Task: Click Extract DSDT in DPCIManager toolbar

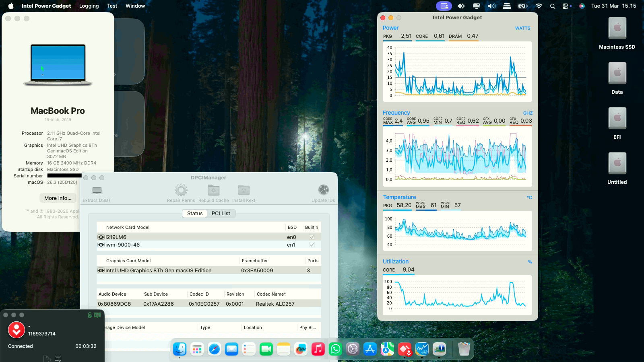Action: tap(97, 193)
